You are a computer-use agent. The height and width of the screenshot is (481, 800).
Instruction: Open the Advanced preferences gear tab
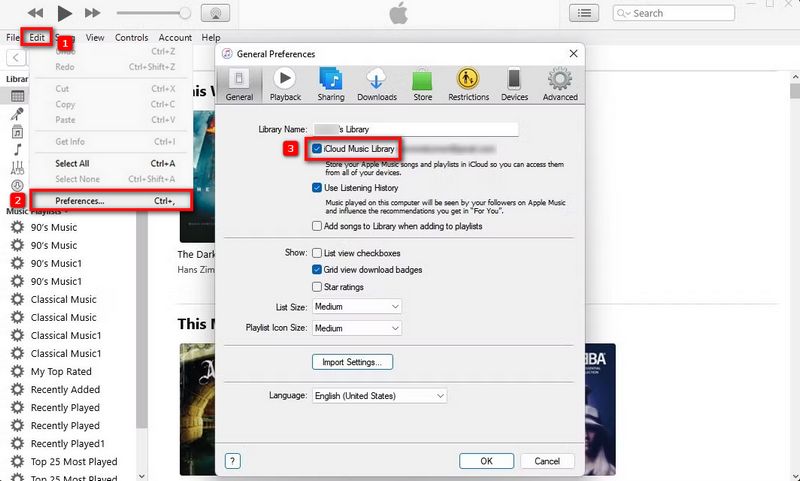(560, 84)
